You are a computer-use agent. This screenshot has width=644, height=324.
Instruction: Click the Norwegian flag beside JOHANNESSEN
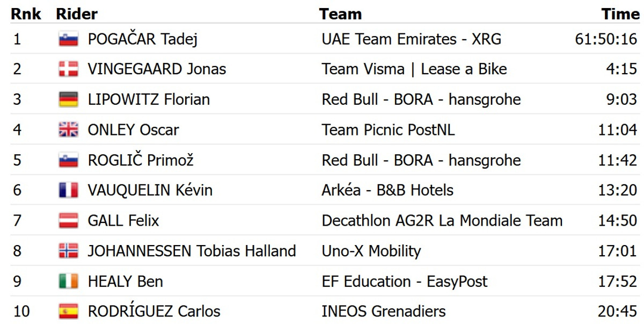(x=69, y=251)
